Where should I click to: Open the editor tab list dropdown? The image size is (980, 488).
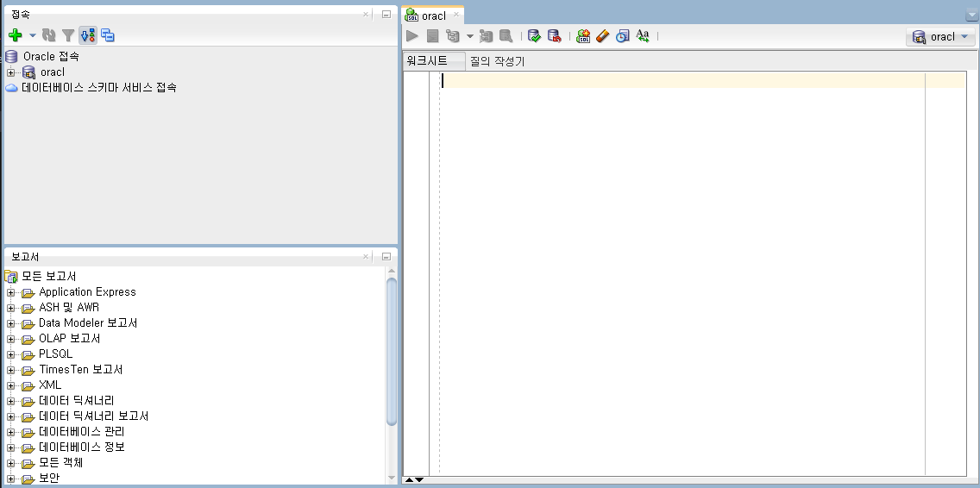pyautogui.click(x=972, y=16)
